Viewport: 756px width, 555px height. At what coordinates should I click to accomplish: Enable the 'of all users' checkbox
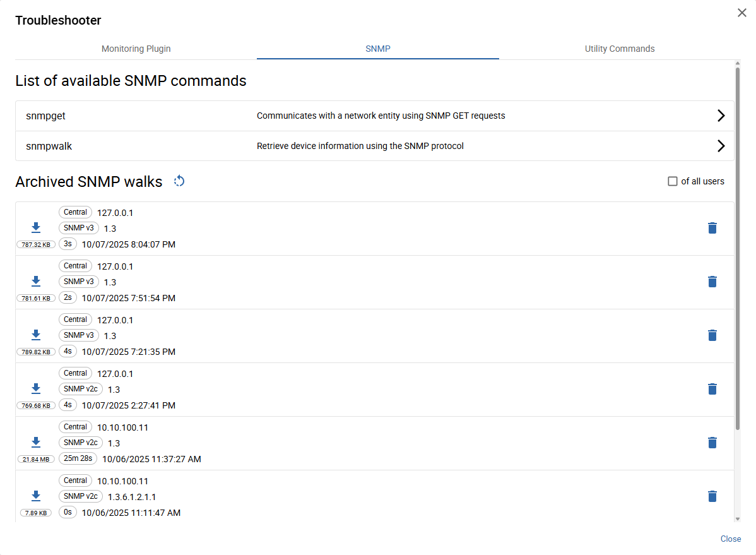[673, 181]
